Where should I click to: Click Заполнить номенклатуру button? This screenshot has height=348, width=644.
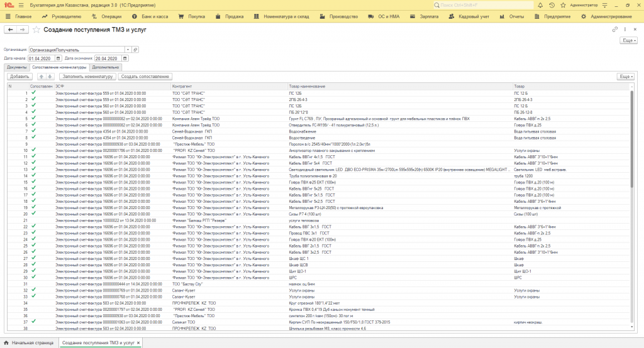coord(87,77)
